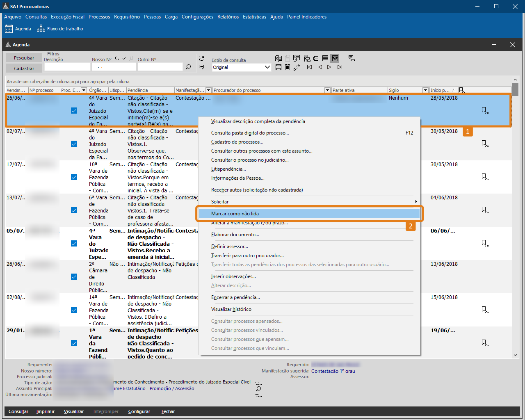
Task: Toggle checkbox in 12/07 row
Action: [74, 177]
